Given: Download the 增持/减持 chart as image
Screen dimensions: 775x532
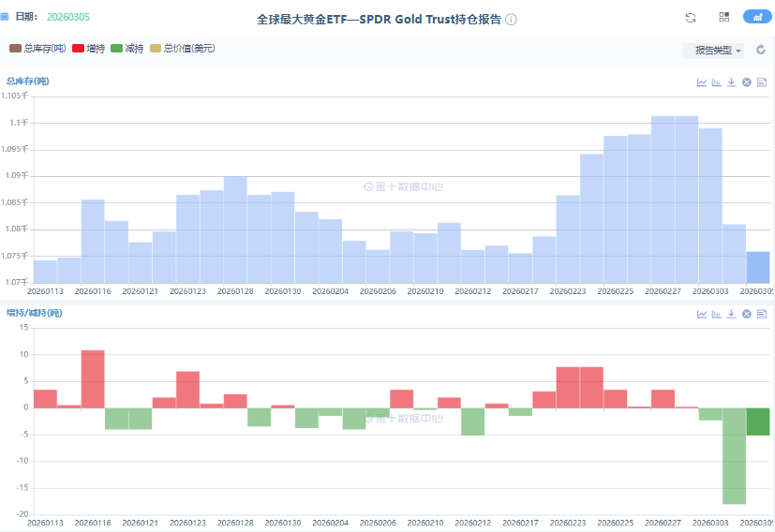Looking at the screenshot, I should [732, 314].
